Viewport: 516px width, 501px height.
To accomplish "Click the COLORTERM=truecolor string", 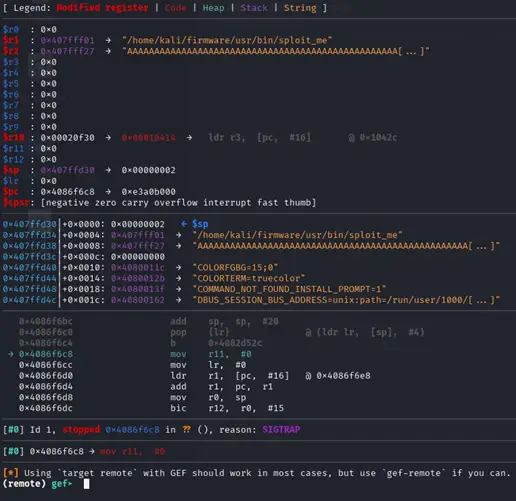I will point(249,278).
